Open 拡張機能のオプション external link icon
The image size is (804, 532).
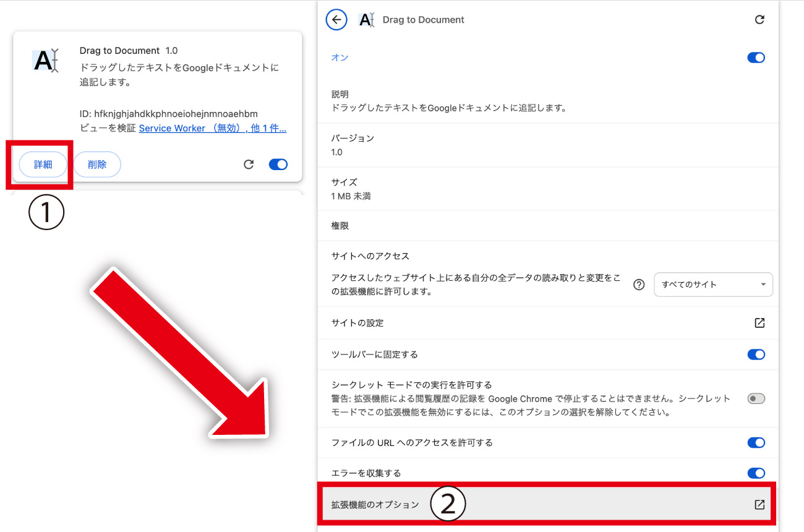(x=759, y=505)
